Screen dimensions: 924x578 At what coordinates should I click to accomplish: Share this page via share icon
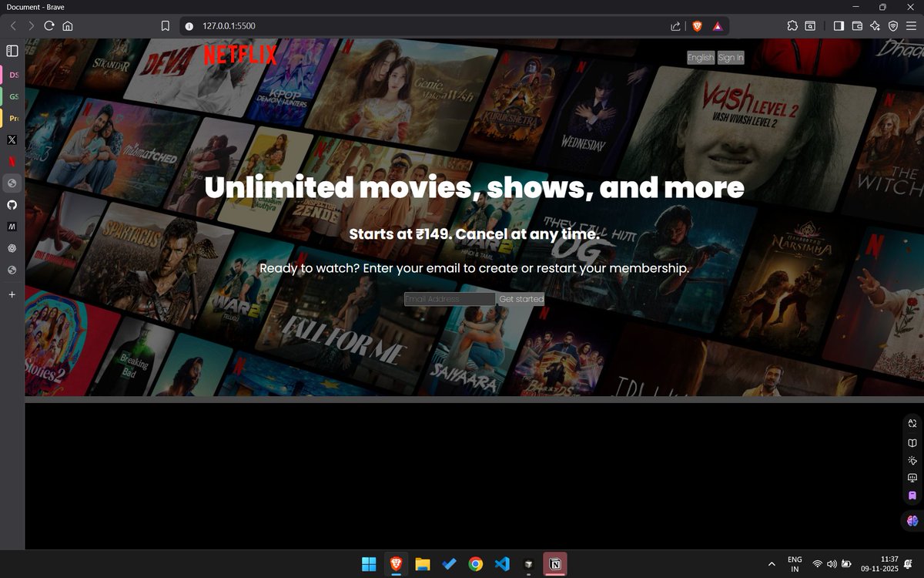pos(675,25)
